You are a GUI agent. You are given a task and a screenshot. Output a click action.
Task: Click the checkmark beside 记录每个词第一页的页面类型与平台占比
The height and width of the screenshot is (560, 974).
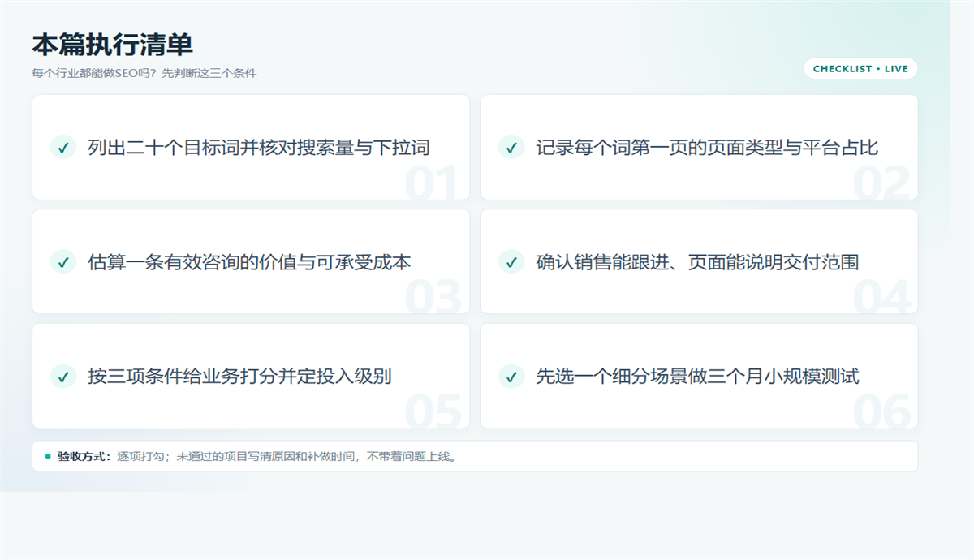coord(511,147)
